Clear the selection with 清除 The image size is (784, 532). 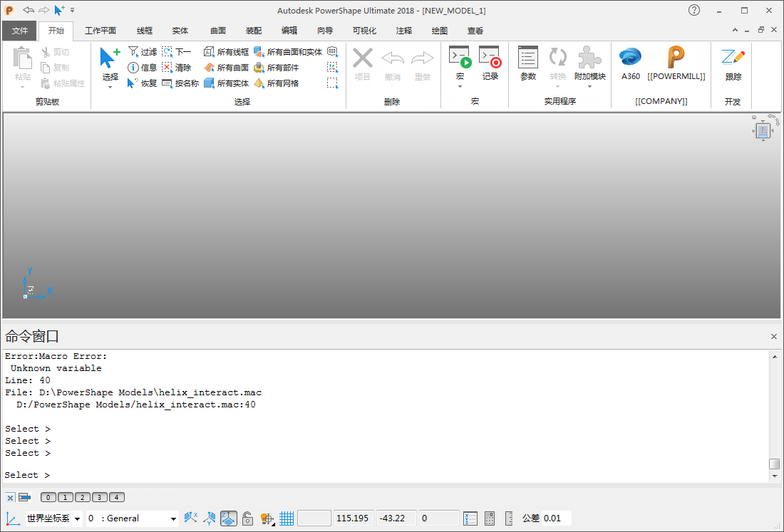click(x=177, y=68)
